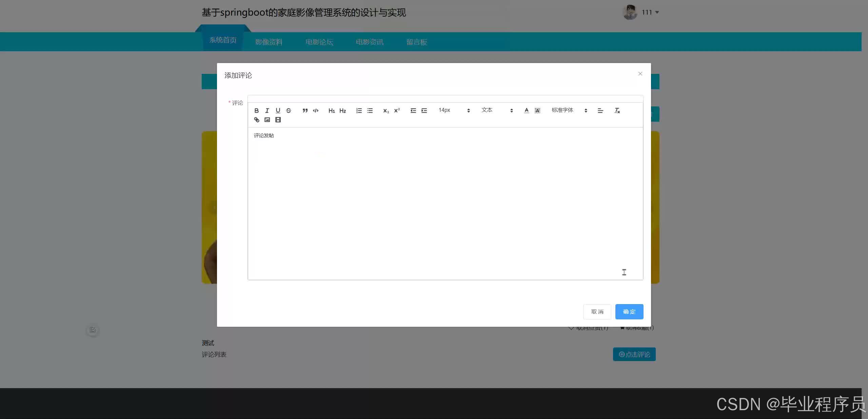Insert a hyperlink into the comment
Screen dimensions: 868x419
pos(256,120)
